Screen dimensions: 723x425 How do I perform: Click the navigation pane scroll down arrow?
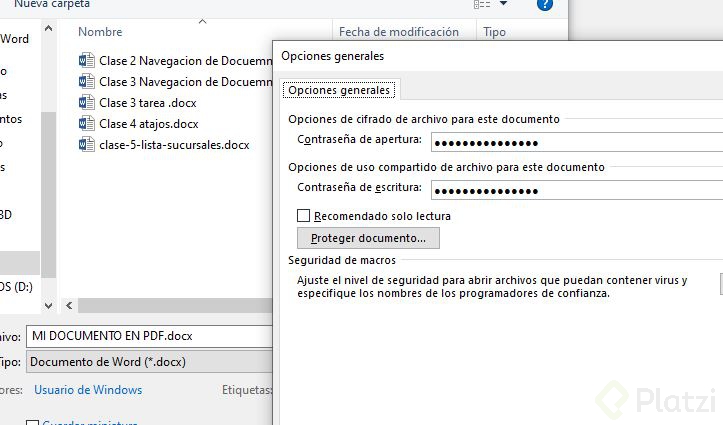pyautogui.click(x=48, y=305)
